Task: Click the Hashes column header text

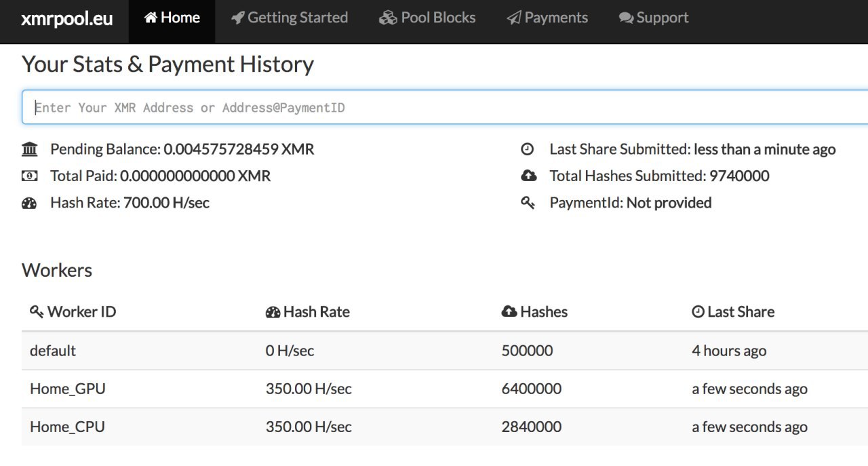Action: click(544, 312)
